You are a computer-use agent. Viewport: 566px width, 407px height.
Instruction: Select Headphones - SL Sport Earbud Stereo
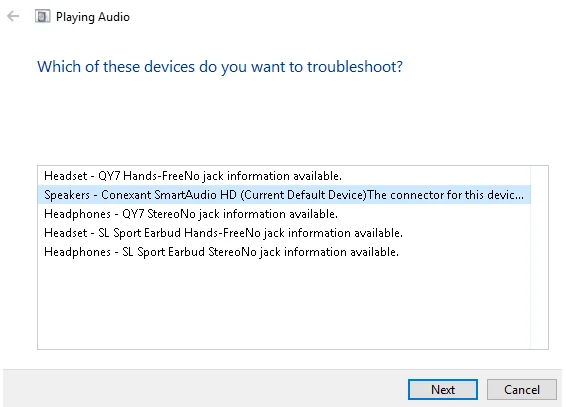[x=284, y=252]
